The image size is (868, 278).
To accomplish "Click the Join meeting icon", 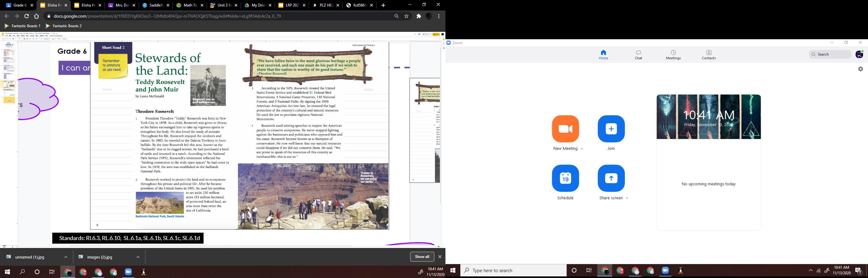I will tap(611, 129).
